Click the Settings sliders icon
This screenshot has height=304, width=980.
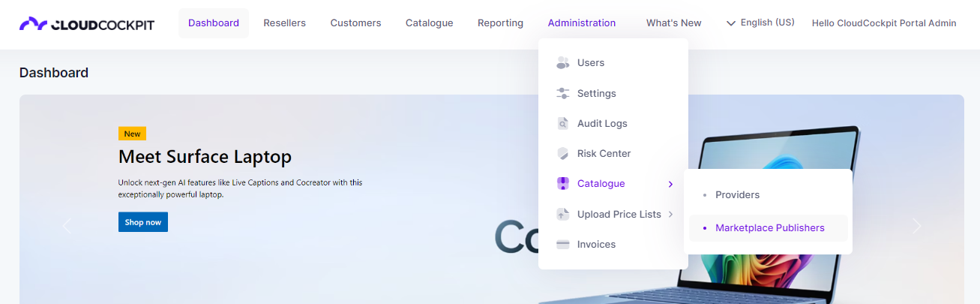[x=563, y=94]
